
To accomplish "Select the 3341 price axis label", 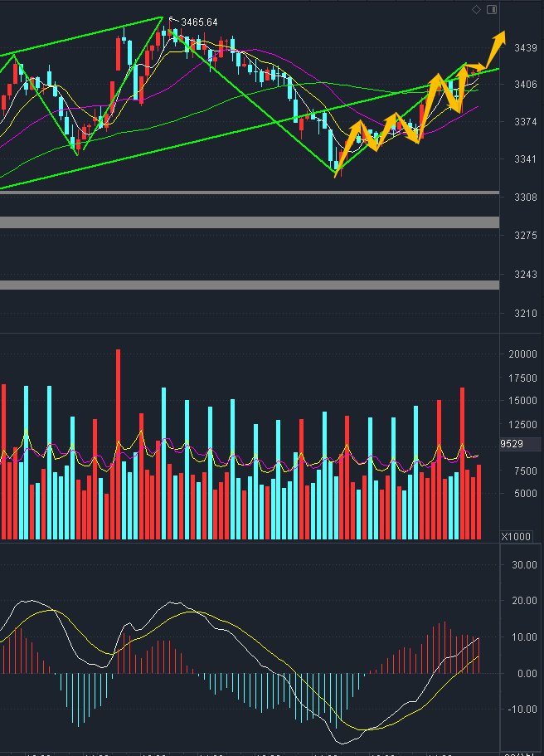I will pos(526,159).
